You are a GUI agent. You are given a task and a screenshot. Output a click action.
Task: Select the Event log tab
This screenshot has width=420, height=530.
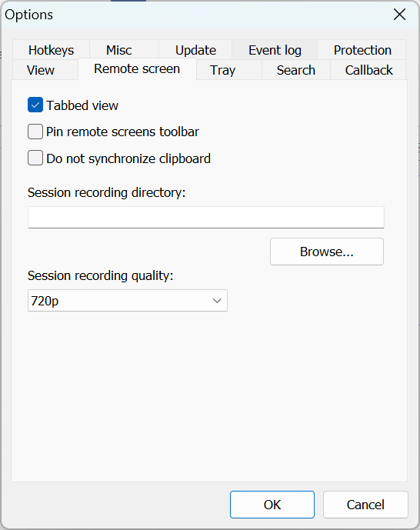(275, 50)
